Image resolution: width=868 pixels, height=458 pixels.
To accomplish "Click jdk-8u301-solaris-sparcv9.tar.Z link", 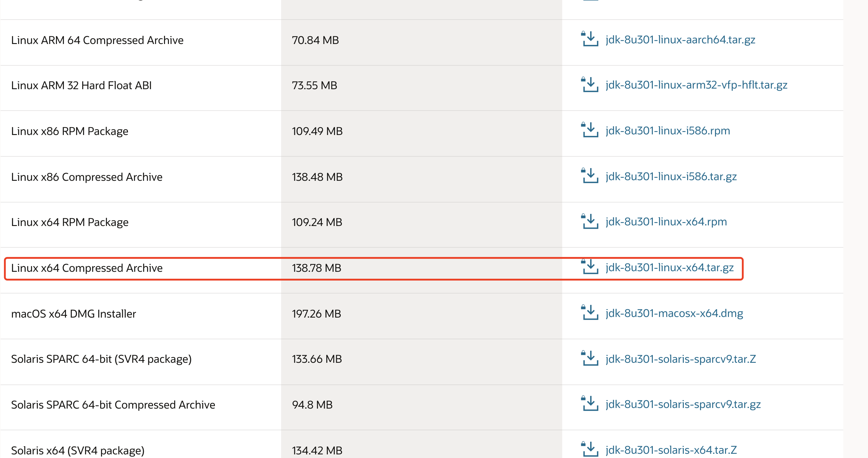I will (x=680, y=359).
